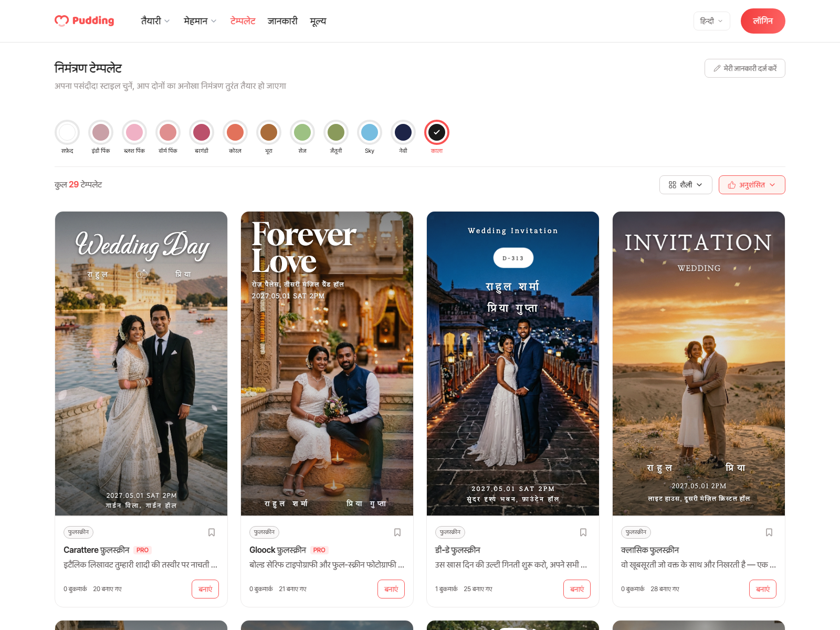Open the मूल्य pricing page
840x630 pixels.
[x=318, y=21]
